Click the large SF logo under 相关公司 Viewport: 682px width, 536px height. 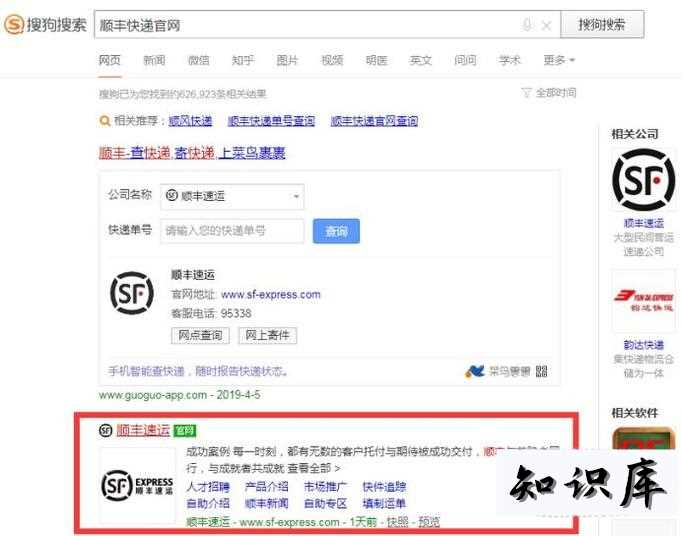coord(644,180)
